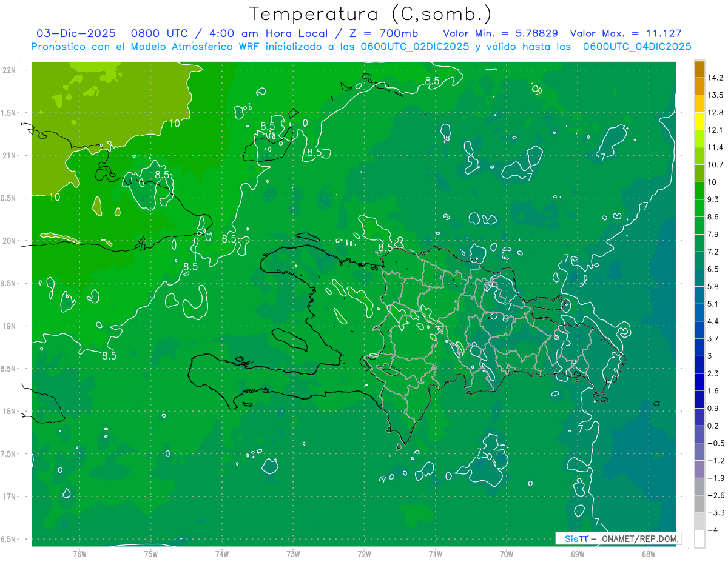
Task: Click the '13.5' colorbar value
Action: pyautogui.click(x=716, y=95)
